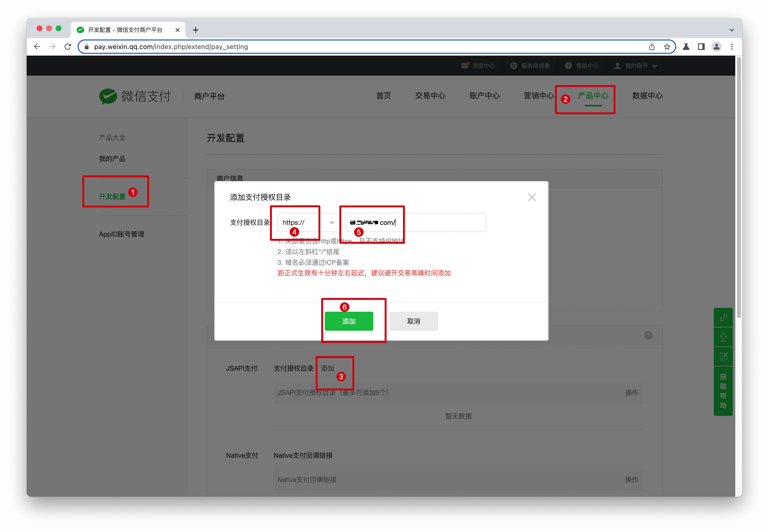The image size is (769, 532).
Task: Reload the page
Action: click(x=68, y=47)
